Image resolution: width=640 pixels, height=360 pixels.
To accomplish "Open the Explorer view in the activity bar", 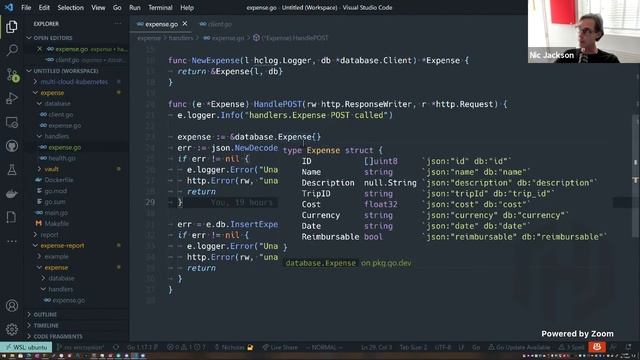I will point(12,27).
